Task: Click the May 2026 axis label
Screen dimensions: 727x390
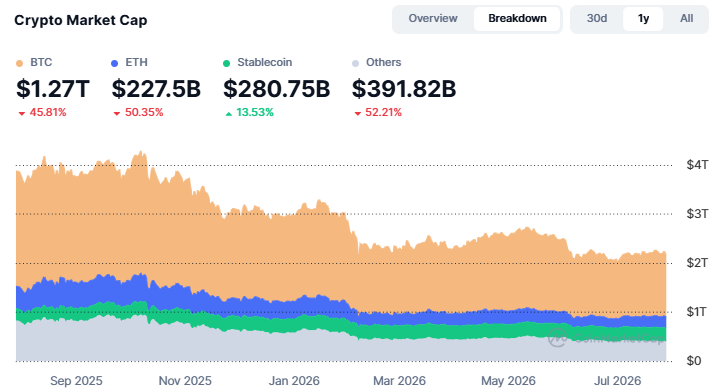Action: click(508, 381)
